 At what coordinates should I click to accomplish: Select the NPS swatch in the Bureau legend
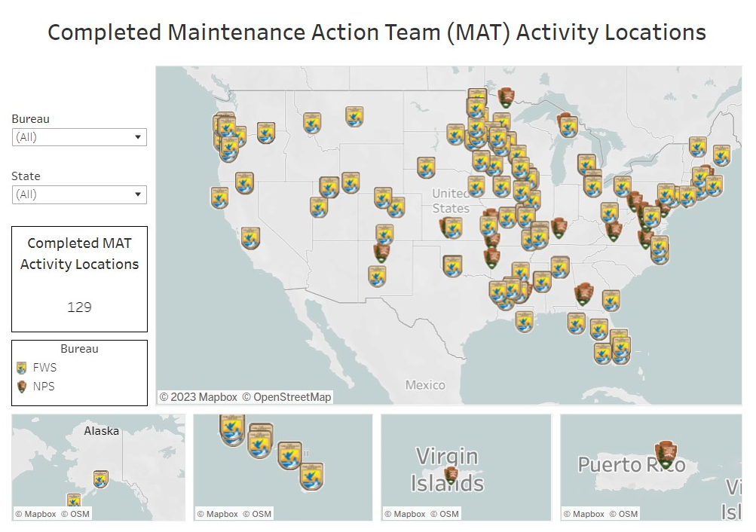pos(21,387)
